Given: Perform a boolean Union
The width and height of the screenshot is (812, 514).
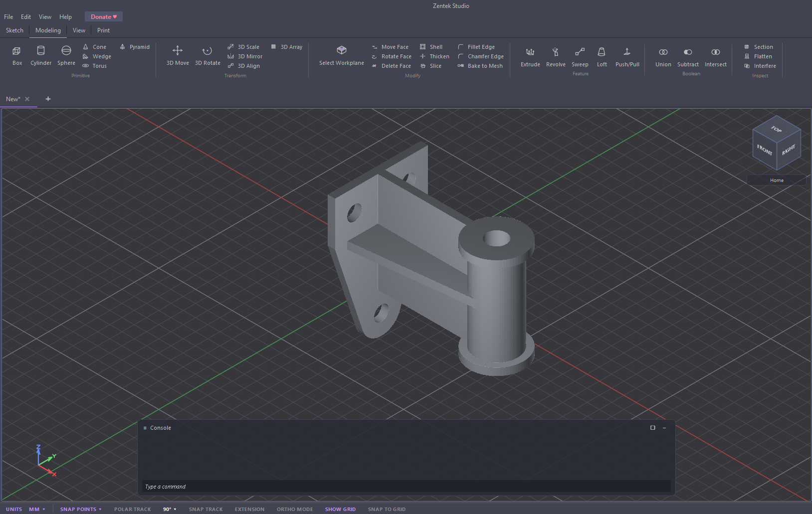Looking at the screenshot, I should (663, 57).
